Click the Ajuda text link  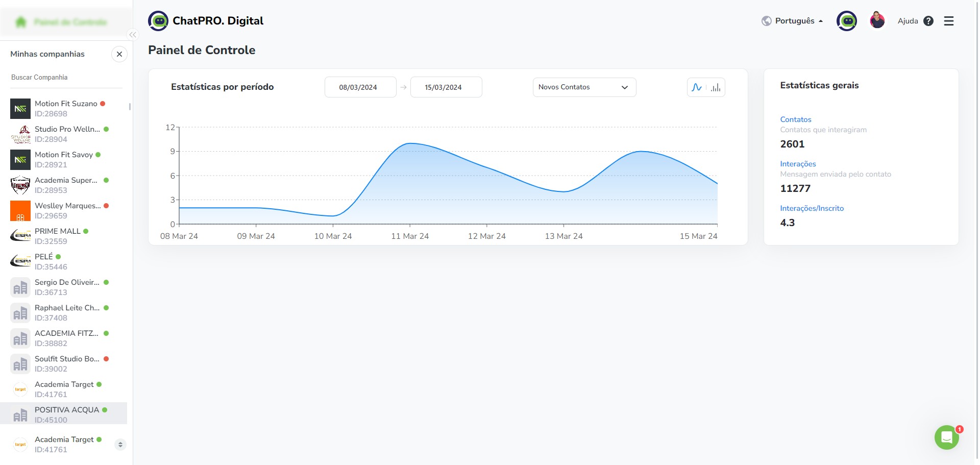click(908, 21)
